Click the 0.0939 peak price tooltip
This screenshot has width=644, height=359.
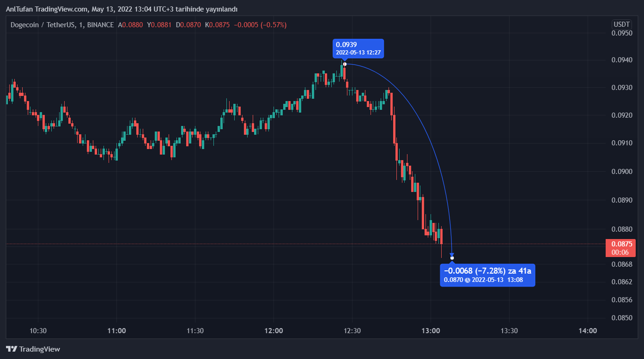point(358,48)
